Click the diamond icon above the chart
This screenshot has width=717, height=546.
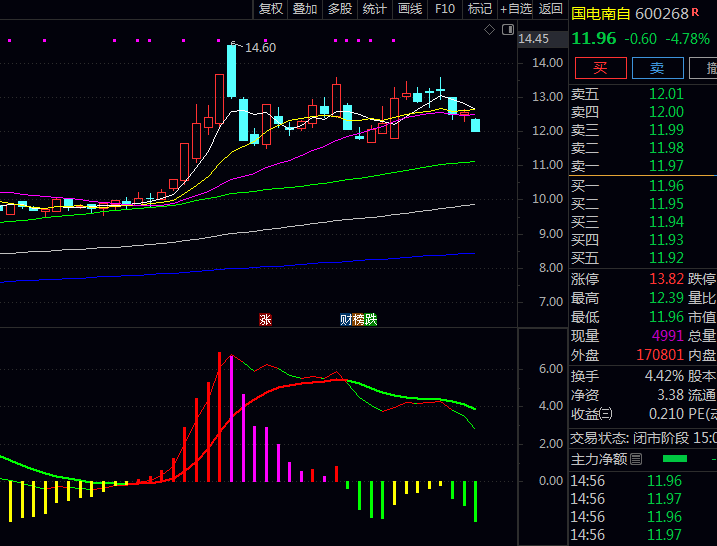pyautogui.click(x=489, y=30)
